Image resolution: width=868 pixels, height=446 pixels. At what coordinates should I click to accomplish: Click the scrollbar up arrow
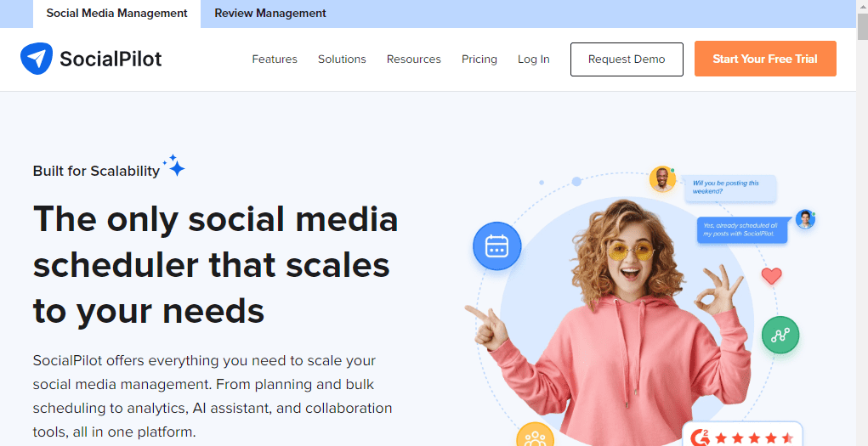pyautogui.click(x=862, y=6)
